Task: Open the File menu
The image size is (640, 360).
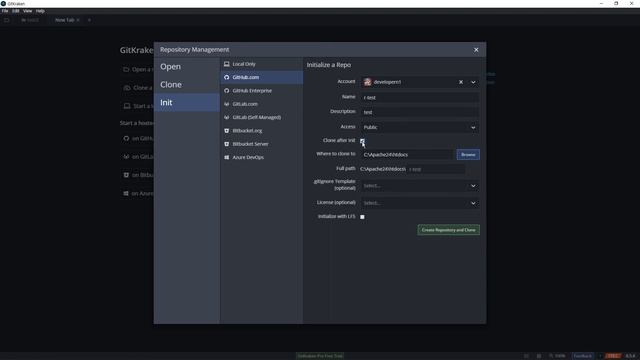Action: click(5, 11)
